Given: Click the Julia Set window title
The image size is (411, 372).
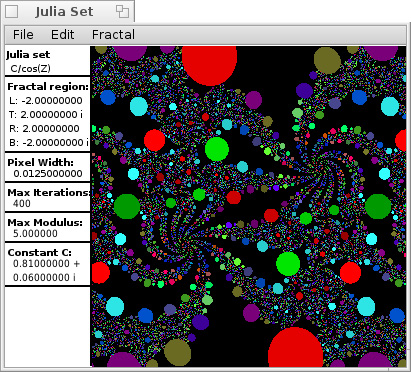Looking at the screenshot, I should 64,12.
